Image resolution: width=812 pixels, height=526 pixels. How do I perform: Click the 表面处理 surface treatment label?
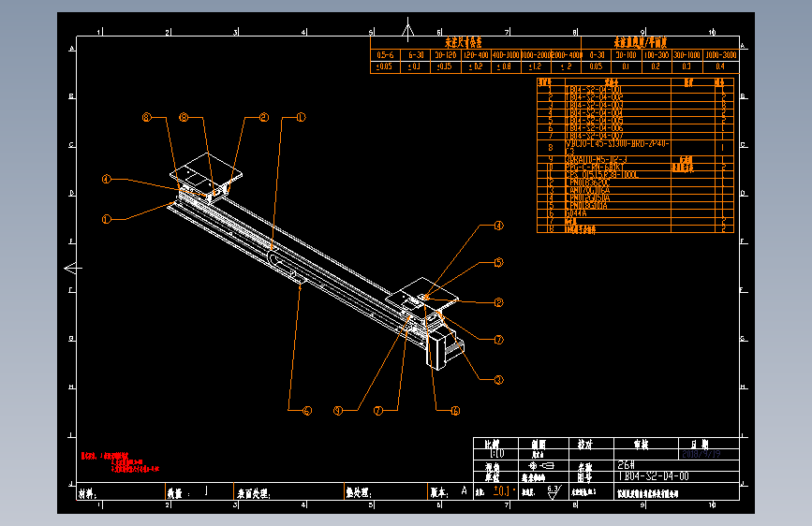tap(254, 494)
